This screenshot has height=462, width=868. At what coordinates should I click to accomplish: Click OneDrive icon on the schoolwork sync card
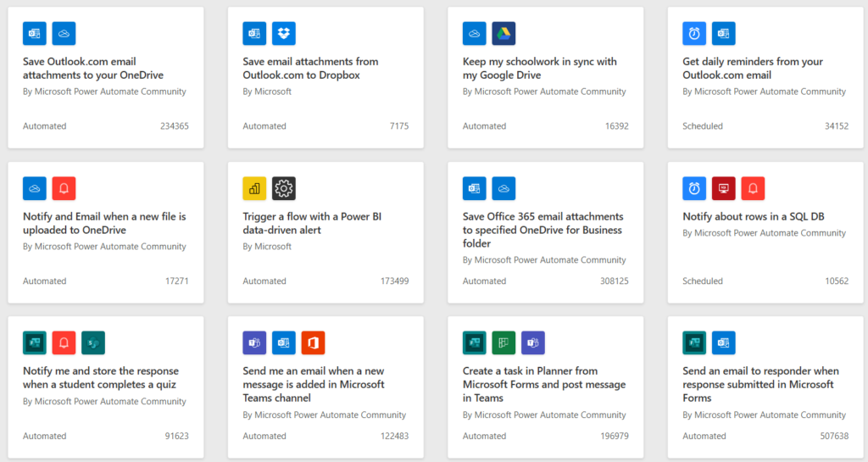click(x=474, y=33)
